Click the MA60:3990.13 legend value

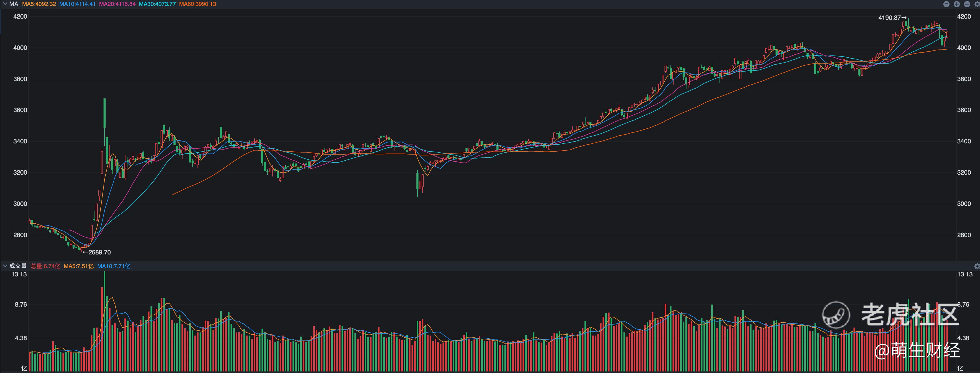pos(197,4)
